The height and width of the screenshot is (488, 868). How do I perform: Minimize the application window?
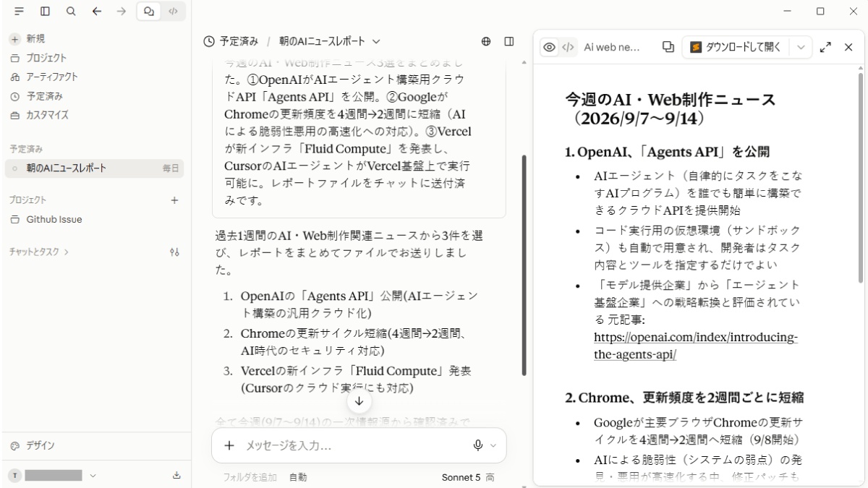(787, 11)
